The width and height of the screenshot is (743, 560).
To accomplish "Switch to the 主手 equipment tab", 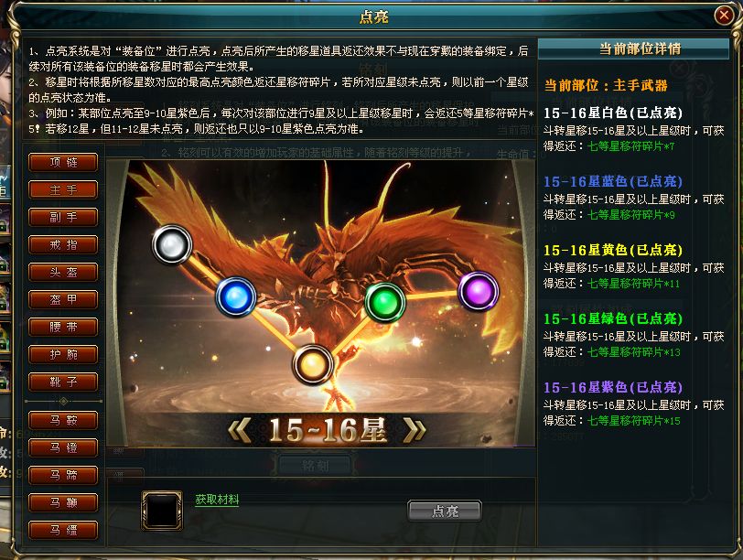I will point(63,190).
